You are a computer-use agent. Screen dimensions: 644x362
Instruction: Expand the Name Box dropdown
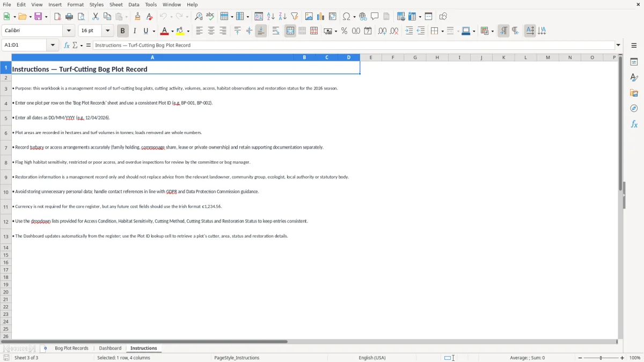pyautogui.click(x=53, y=46)
